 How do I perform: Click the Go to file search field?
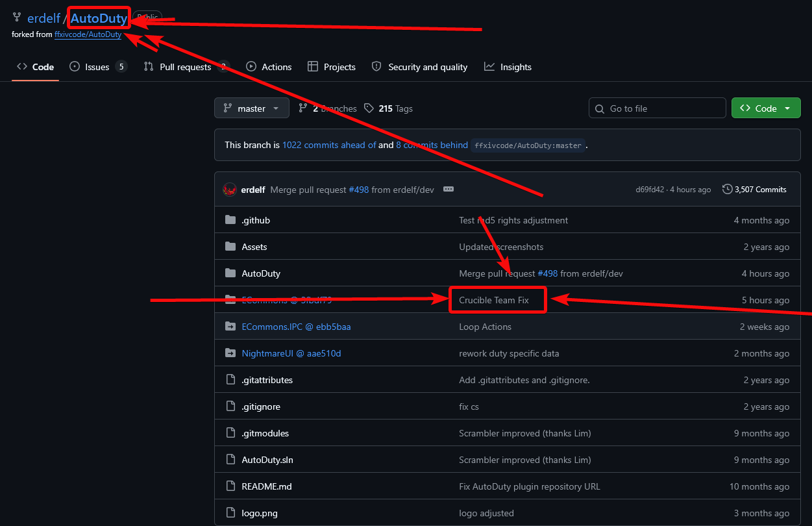[x=658, y=108]
